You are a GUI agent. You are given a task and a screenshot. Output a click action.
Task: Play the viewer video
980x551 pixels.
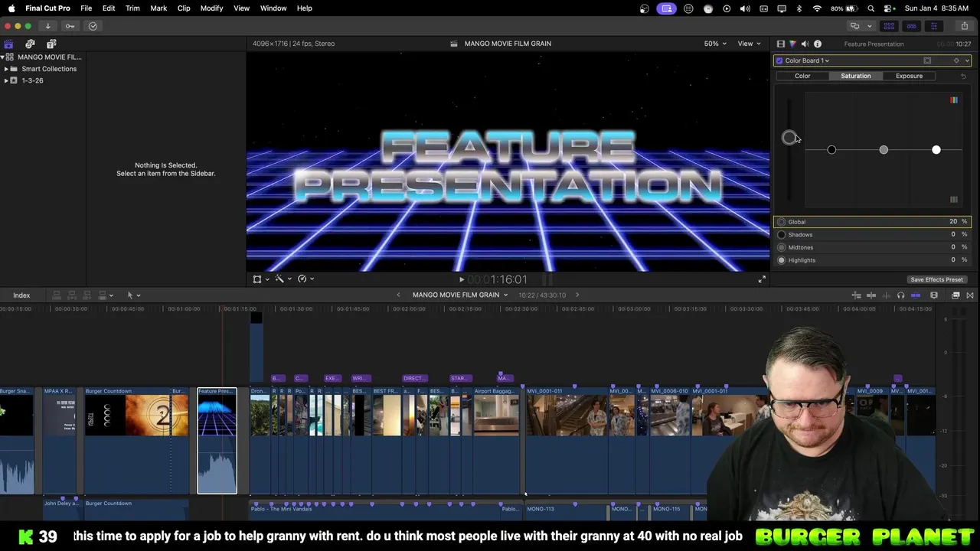[461, 280]
